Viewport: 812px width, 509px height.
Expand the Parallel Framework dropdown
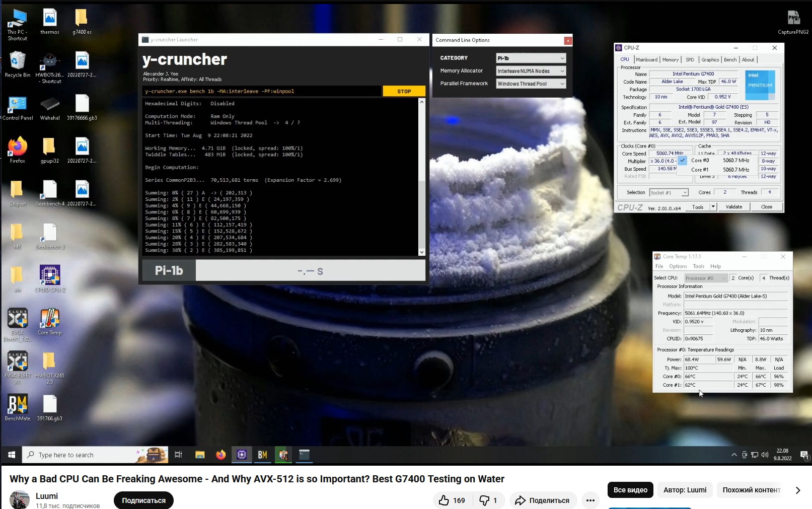tap(531, 84)
